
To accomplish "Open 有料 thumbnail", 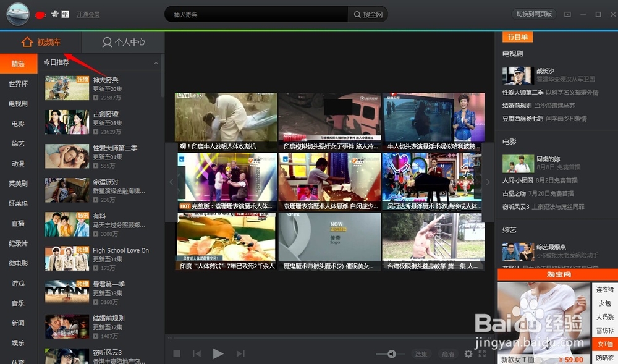I will (x=67, y=224).
